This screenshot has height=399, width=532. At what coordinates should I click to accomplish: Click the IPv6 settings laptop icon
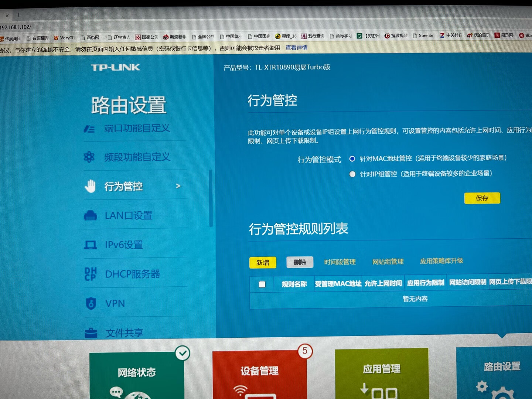tap(91, 245)
